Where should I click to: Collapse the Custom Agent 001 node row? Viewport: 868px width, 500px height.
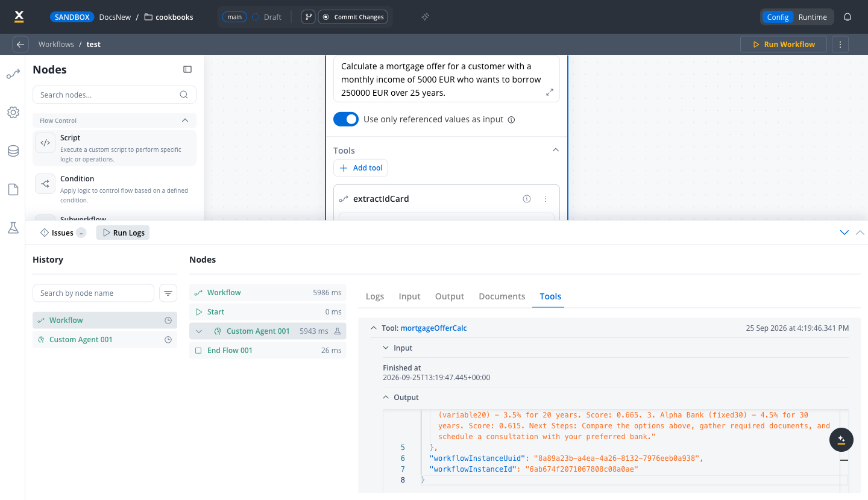(199, 331)
